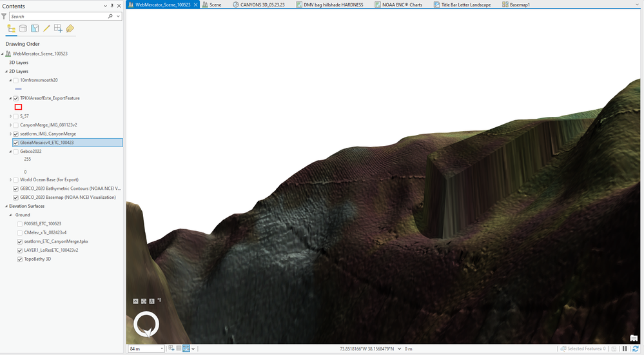This screenshot has width=644, height=355.
Task: Click the navigator compass ring in the scene
Action: click(x=146, y=324)
